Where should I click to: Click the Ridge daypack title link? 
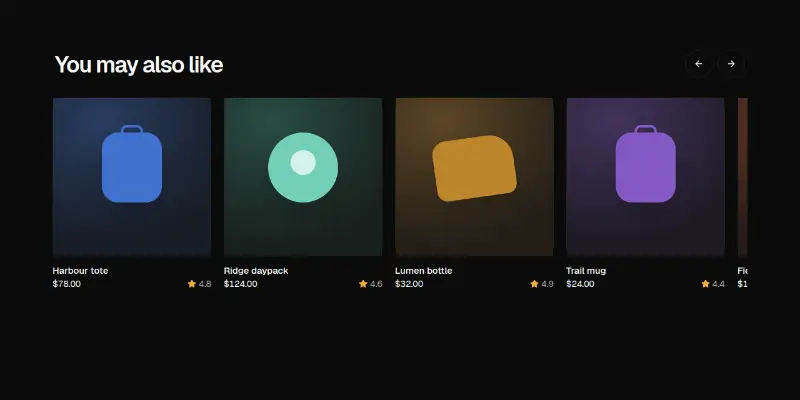[256, 271]
